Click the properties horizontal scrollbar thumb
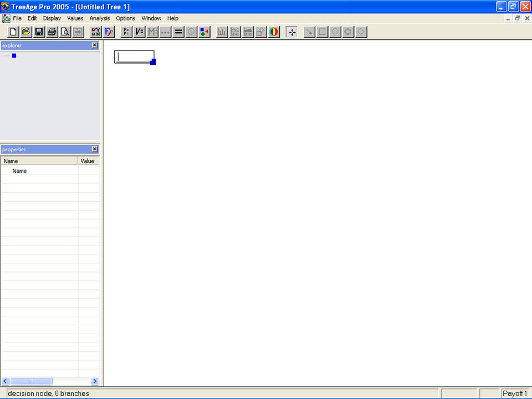The height and width of the screenshot is (399, 532). tap(31, 381)
